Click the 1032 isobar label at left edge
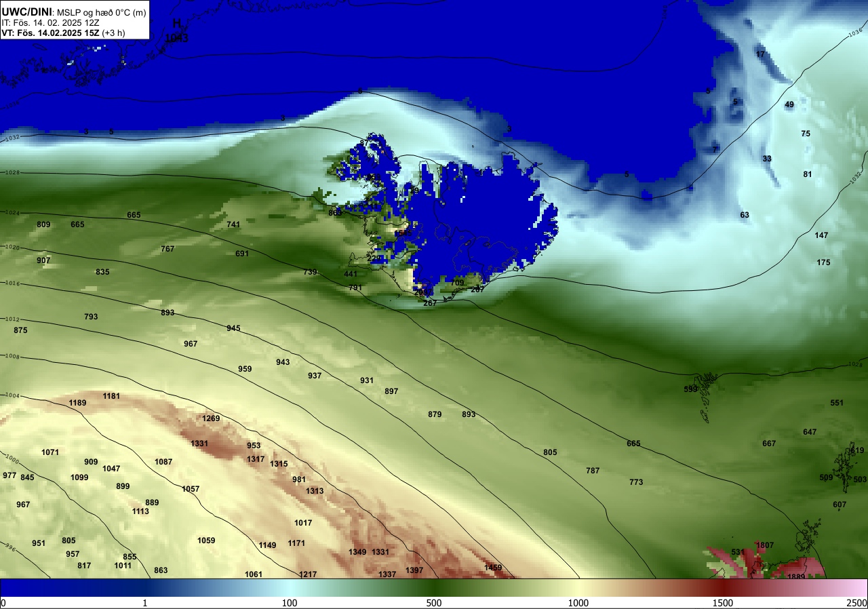Screen dimensions: 868x609 point(11,138)
